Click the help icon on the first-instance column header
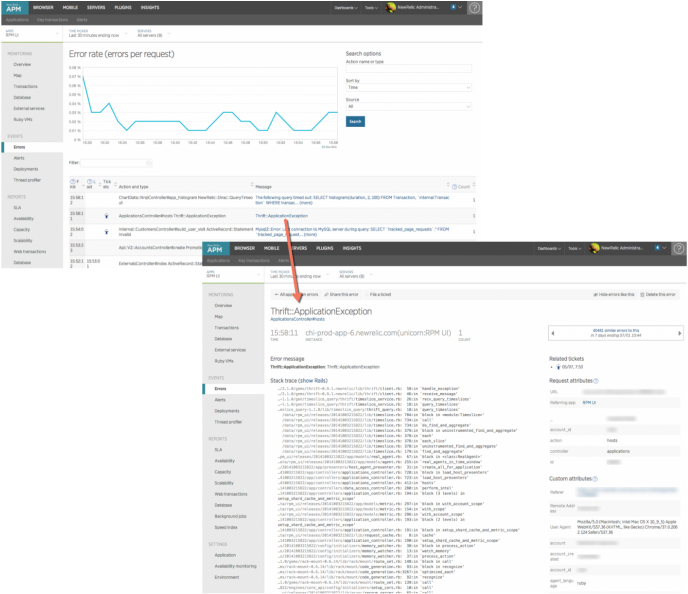 pyautogui.click(x=72, y=182)
